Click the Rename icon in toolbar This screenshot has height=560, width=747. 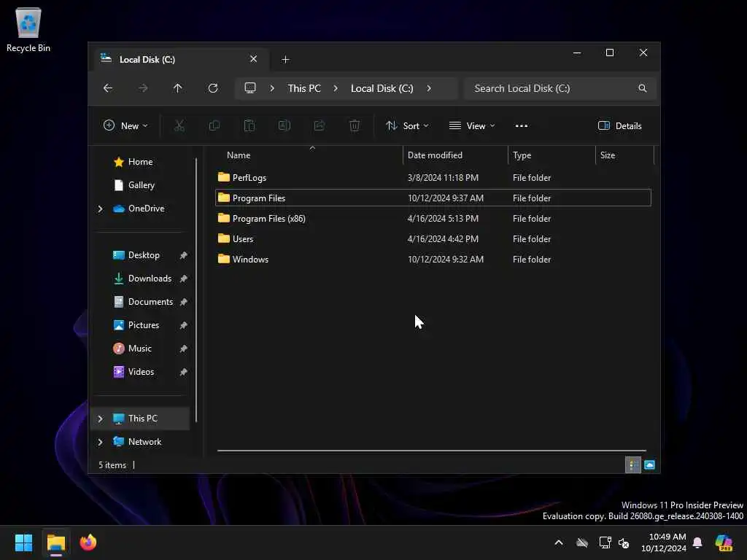tap(285, 125)
